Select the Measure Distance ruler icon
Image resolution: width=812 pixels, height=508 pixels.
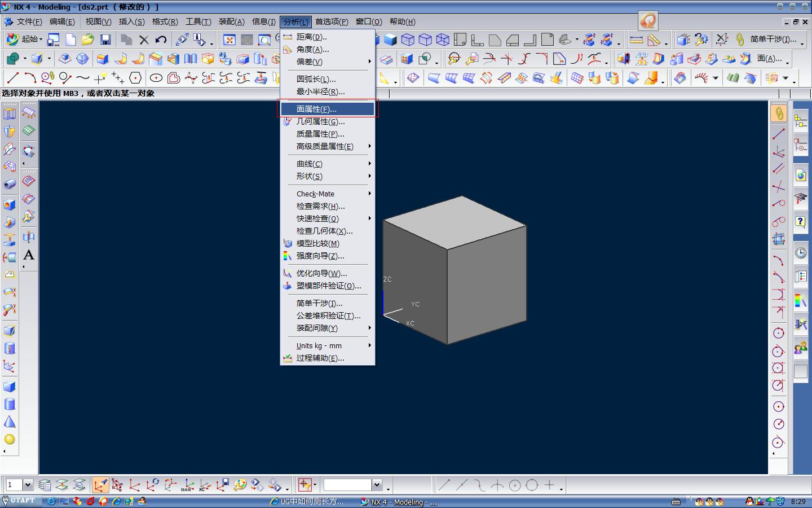pyautogui.click(x=636, y=40)
